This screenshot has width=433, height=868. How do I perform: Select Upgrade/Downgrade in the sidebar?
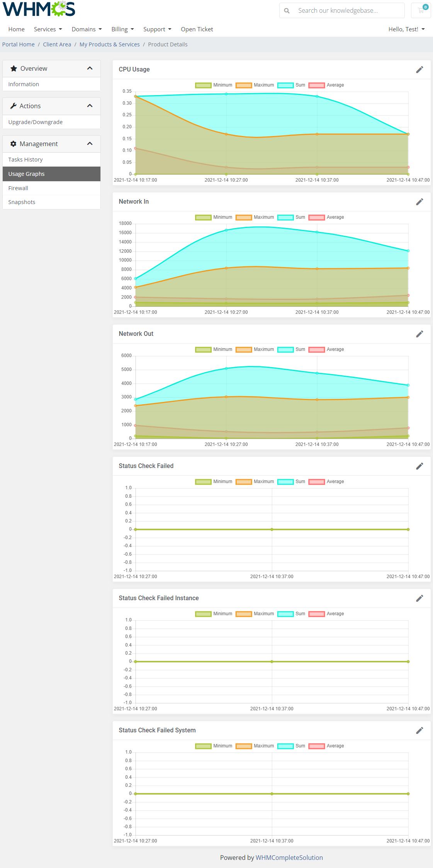click(x=51, y=122)
